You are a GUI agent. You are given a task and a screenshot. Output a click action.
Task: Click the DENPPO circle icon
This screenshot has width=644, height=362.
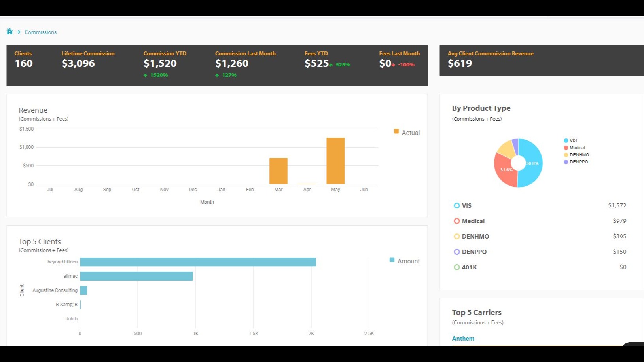(457, 252)
